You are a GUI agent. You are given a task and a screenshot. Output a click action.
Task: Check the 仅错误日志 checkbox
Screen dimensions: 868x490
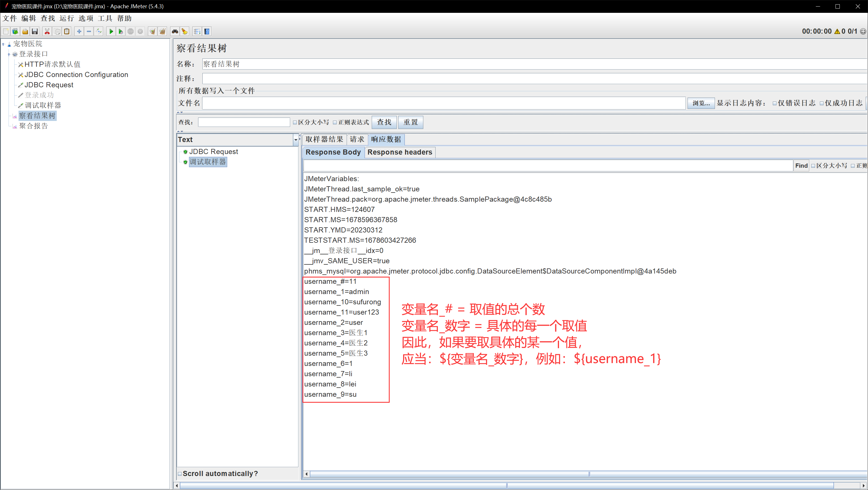click(x=774, y=103)
